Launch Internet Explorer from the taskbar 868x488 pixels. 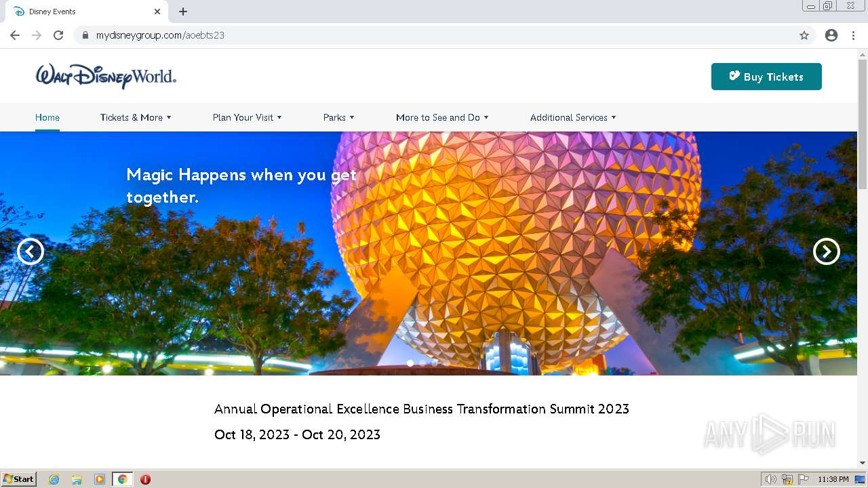(54, 479)
